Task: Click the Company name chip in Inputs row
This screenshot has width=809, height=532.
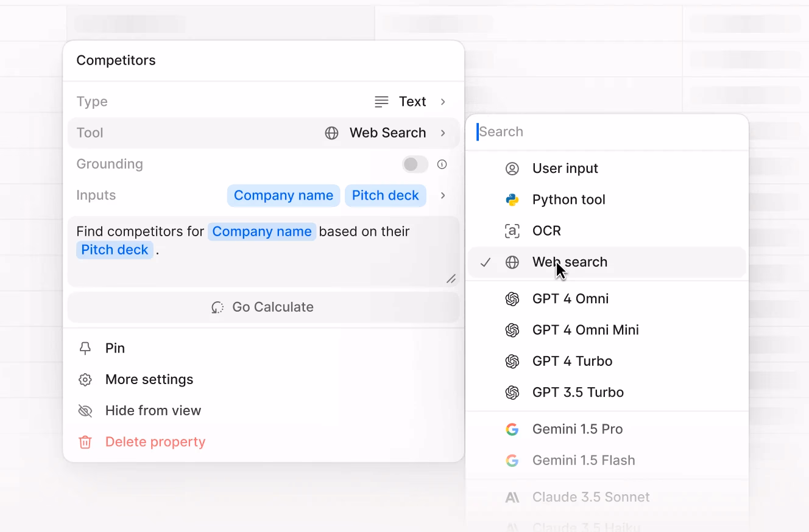Action: click(x=283, y=195)
